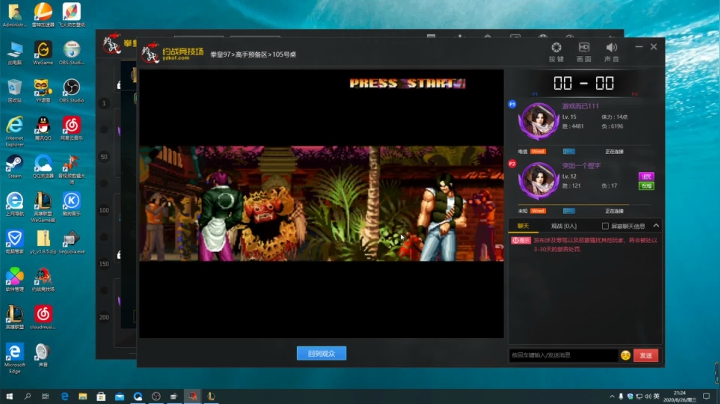Open 软件管理 colorful clover icon

pyautogui.click(x=15, y=280)
